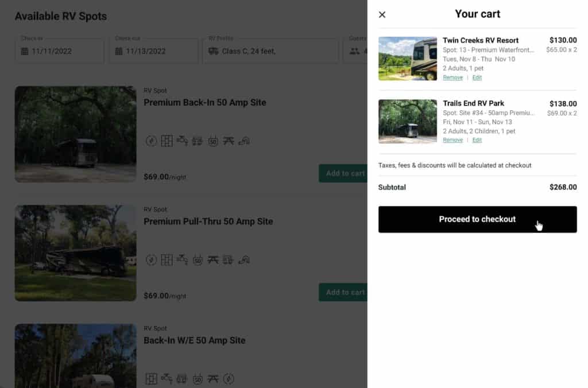Click the Fri, Nov 11 - Sun, Nov 13 dates
The image size is (588, 388).
(477, 122)
